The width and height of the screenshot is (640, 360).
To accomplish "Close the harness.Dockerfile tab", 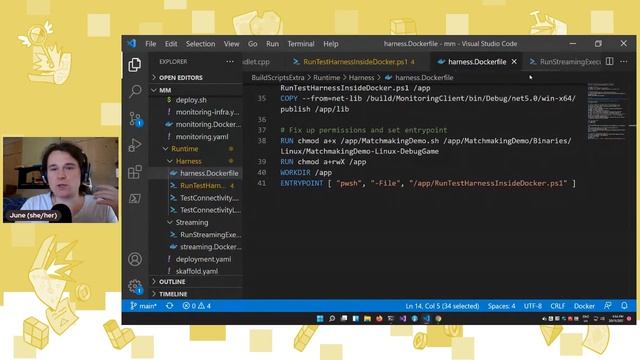I will (x=514, y=62).
